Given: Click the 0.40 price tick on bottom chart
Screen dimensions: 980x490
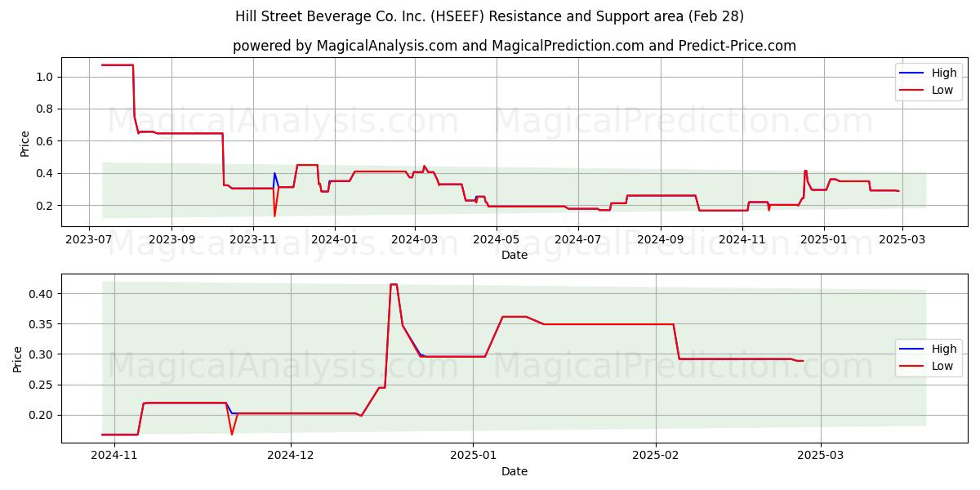Looking at the screenshot, I should tap(42, 294).
